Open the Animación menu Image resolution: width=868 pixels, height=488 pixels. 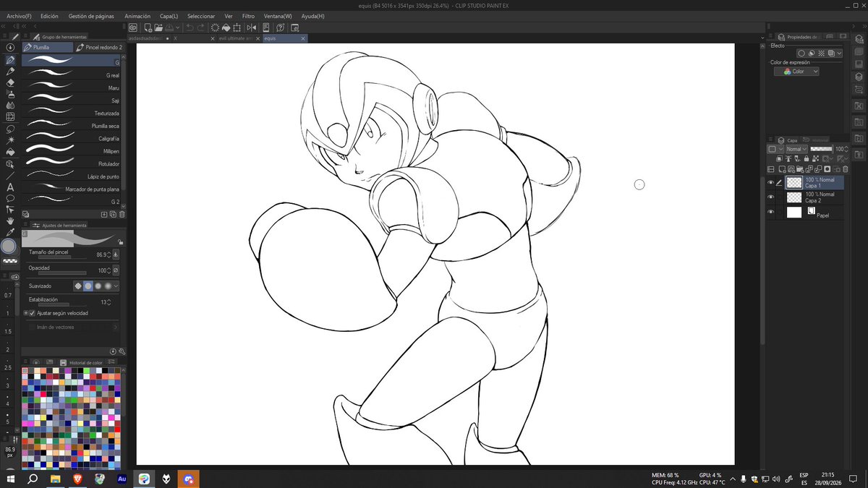pos(137,16)
